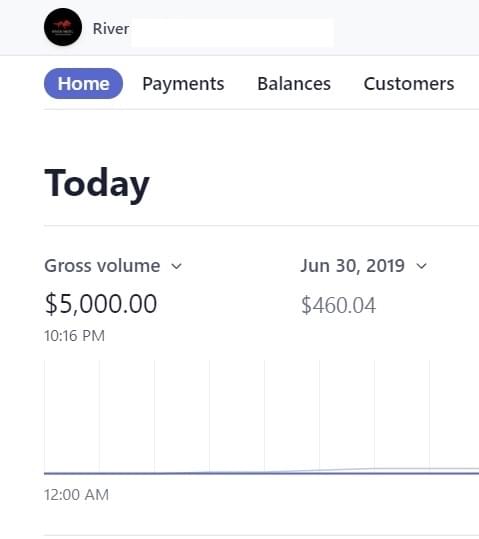Viewport: 479px width, 539px height.
Task: Click the Today heading
Action: [97, 183]
